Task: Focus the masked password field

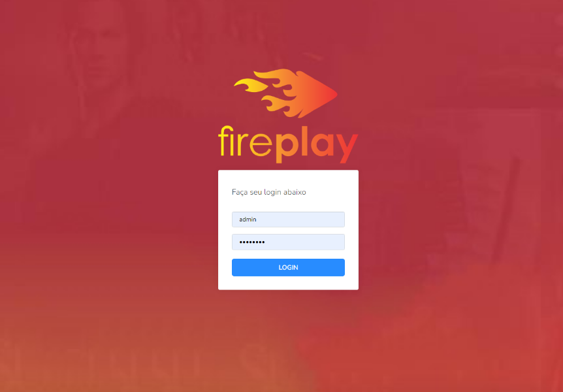Action: [x=288, y=242]
